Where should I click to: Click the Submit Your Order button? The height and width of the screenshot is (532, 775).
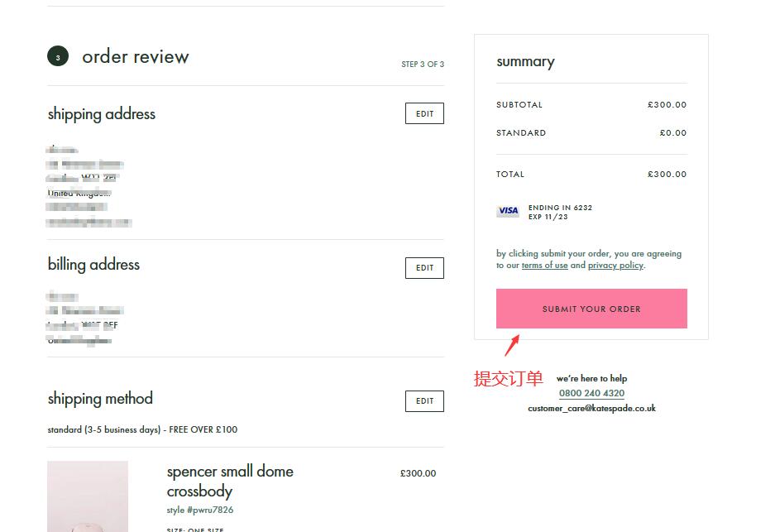[x=591, y=309]
